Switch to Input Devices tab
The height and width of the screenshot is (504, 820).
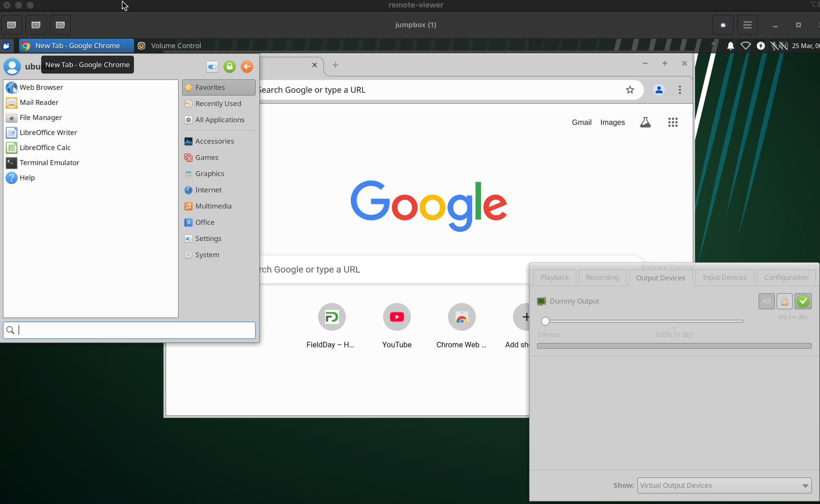tap(724, 277)
